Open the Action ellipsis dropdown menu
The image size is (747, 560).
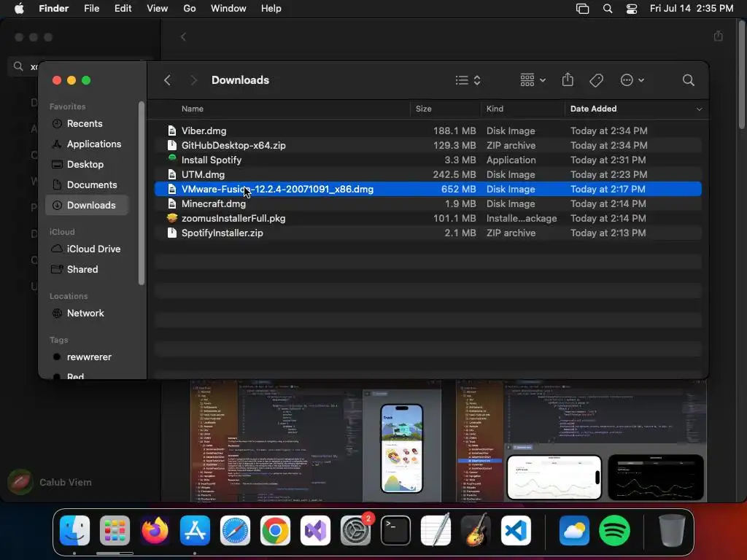[632, 80]
